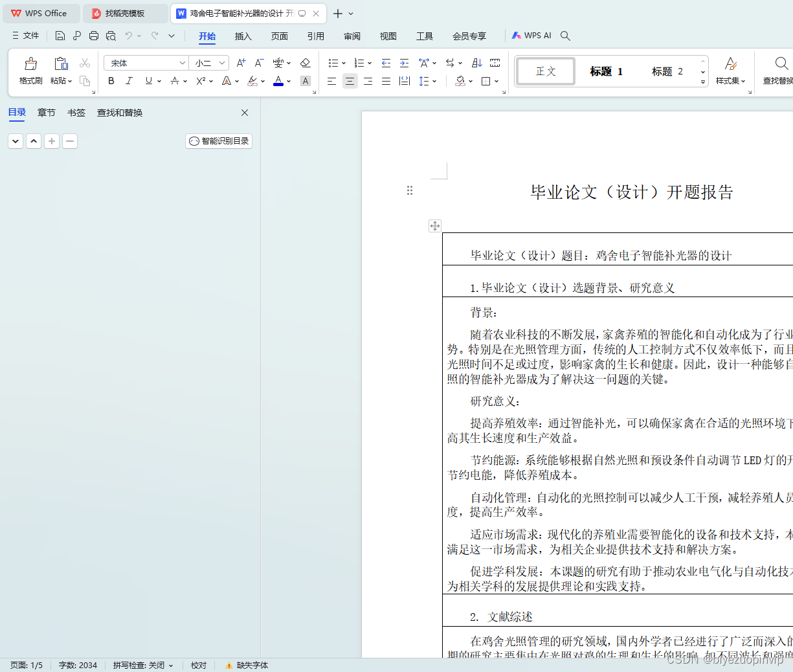Toggle align right for paragraph
This screenshot has height=672, width=793.
point(368,81)
